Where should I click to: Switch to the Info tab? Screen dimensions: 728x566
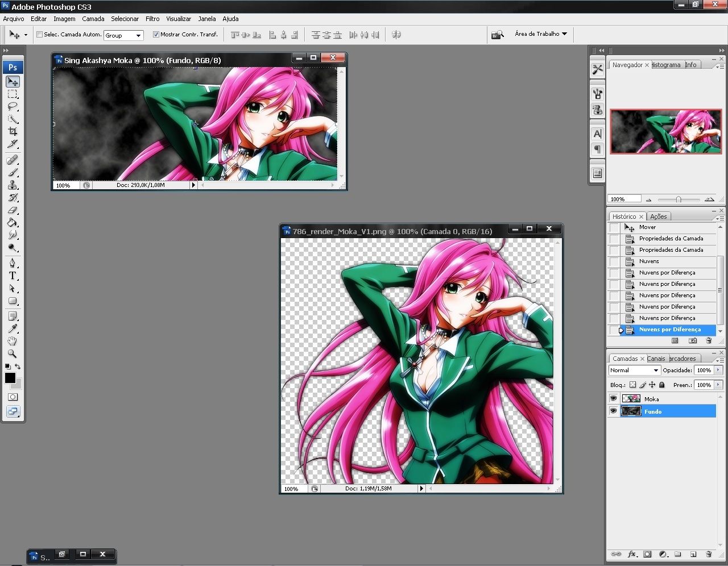[x=690, y=65]
